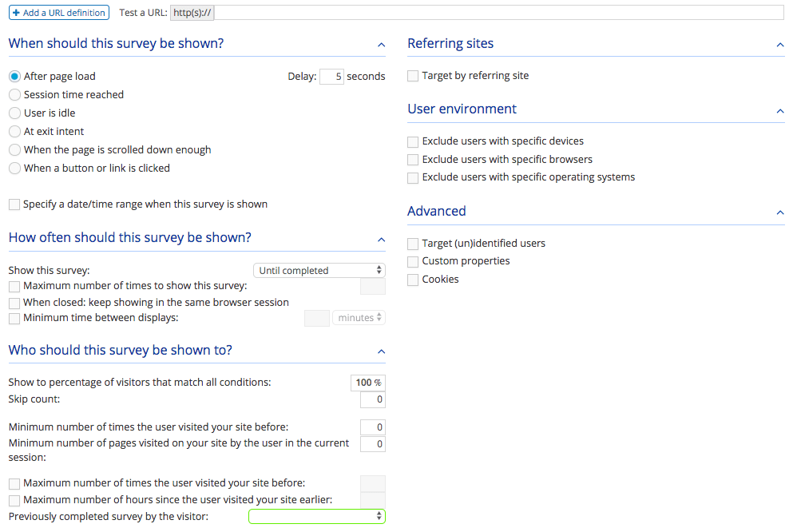
Task: Open the 'Until completed' dropdown
Action: [319, 271]
